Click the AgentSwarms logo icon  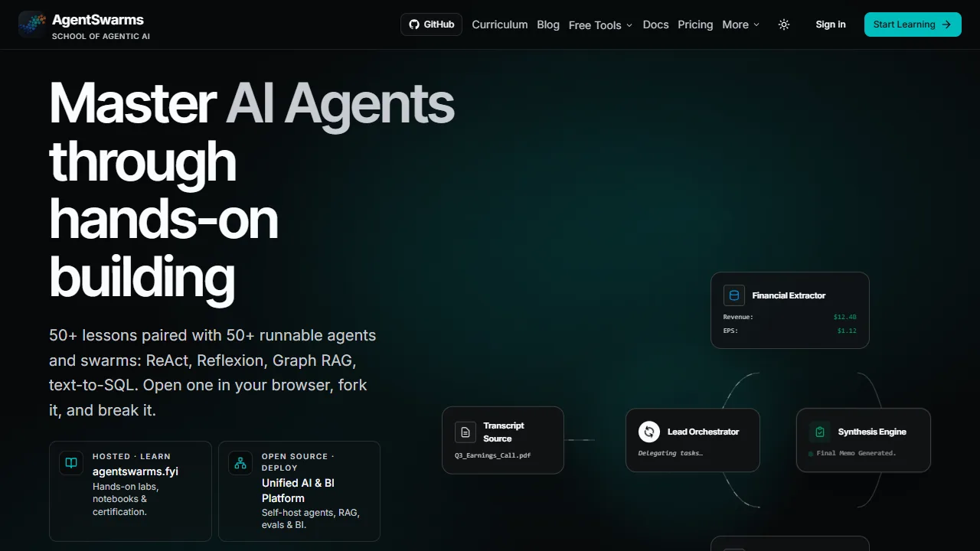pyautogui.click(x=32, y=24)
